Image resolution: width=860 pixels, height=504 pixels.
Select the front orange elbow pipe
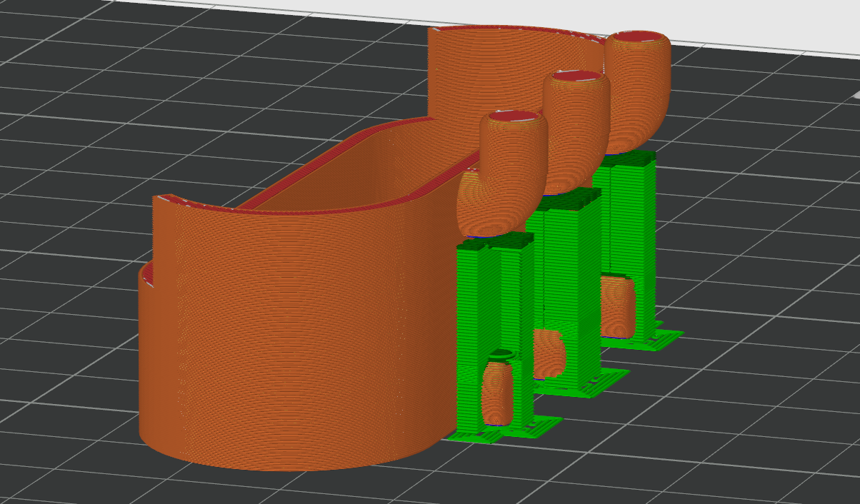[x=504, y=175]
